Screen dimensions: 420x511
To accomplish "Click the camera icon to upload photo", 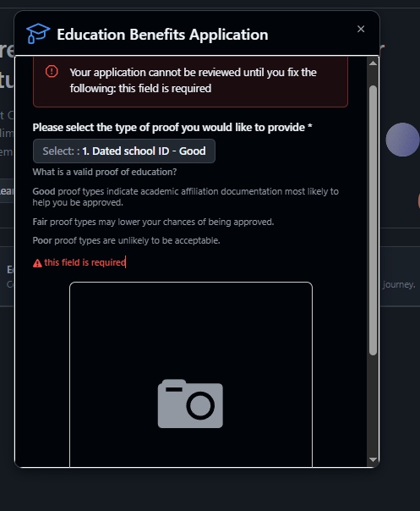I will pos(190,404).
